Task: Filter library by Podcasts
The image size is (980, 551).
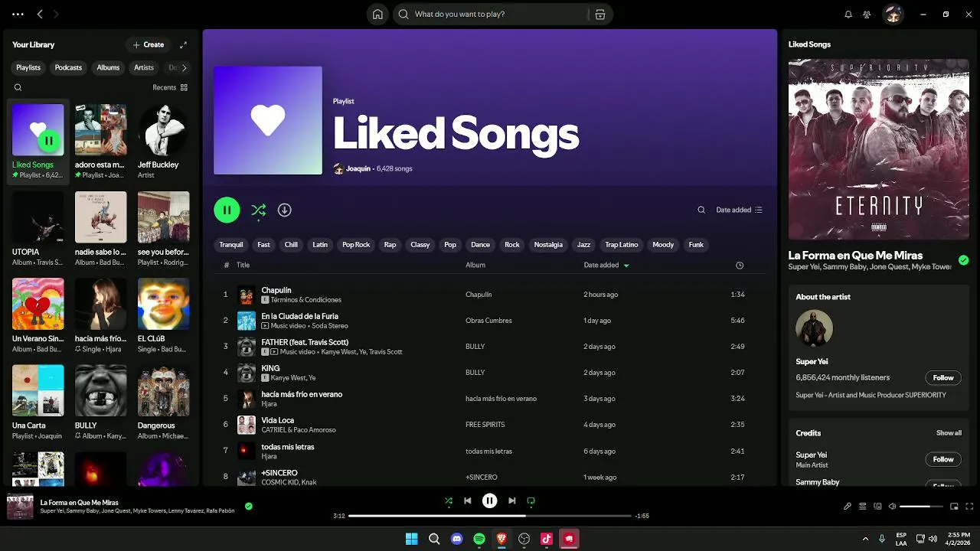Action: (68, 67)
